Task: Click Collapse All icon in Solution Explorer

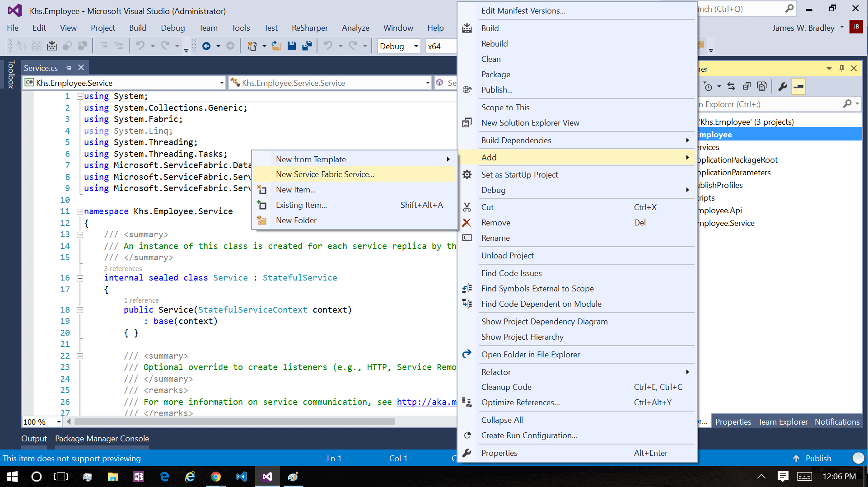Action: 747,86
